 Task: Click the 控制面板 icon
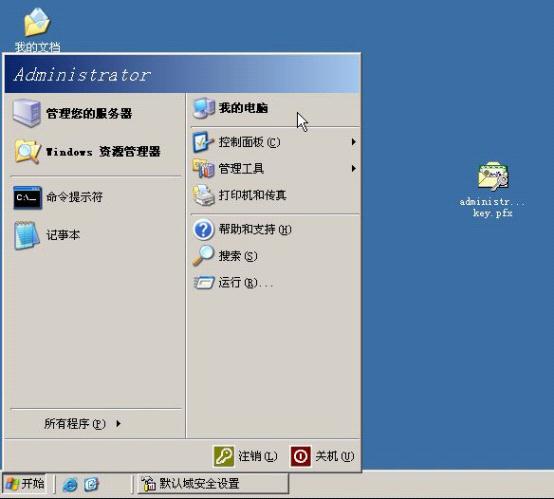(x=203, y=142)
